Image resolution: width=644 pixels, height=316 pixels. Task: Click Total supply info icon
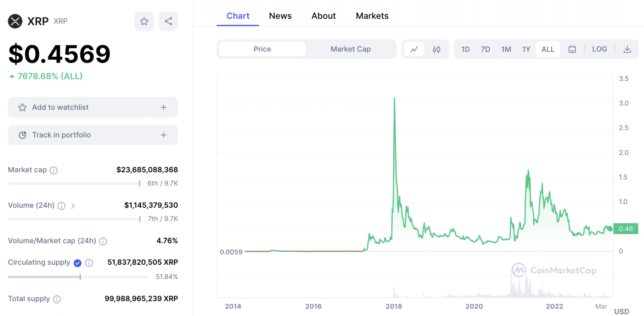(57, 299)
